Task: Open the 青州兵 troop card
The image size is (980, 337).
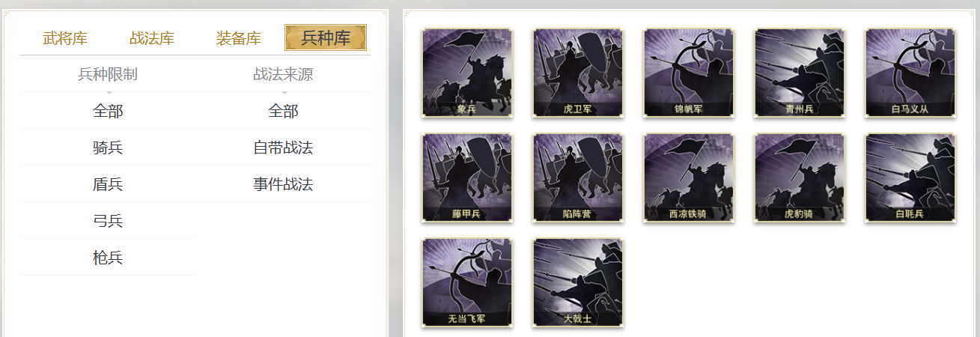Action: 800,73
